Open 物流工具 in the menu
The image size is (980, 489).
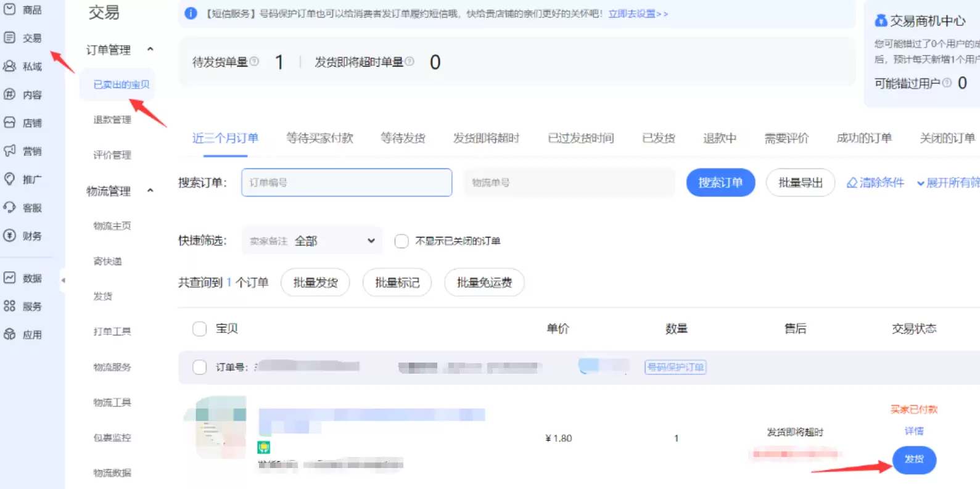pos(112,402)
